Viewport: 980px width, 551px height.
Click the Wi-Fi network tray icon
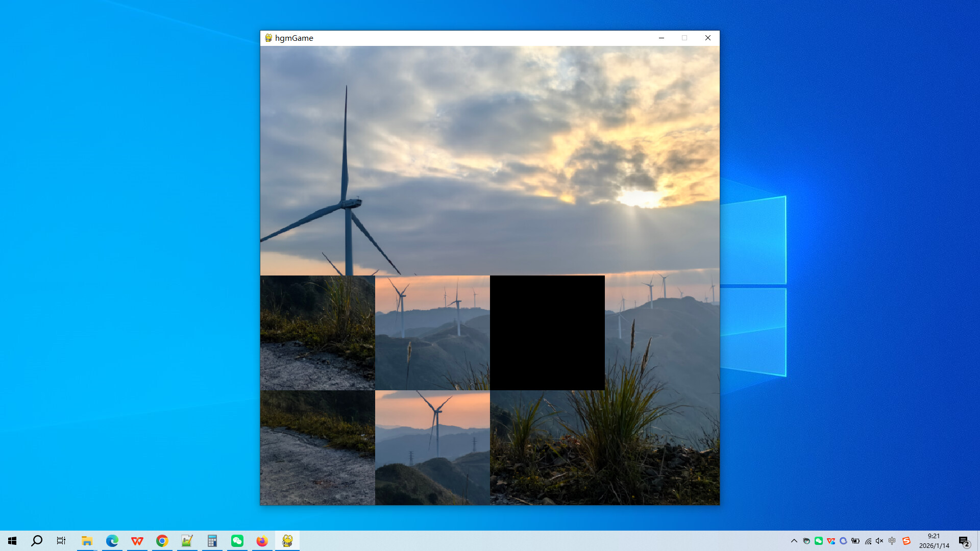[x=868, y=540]
